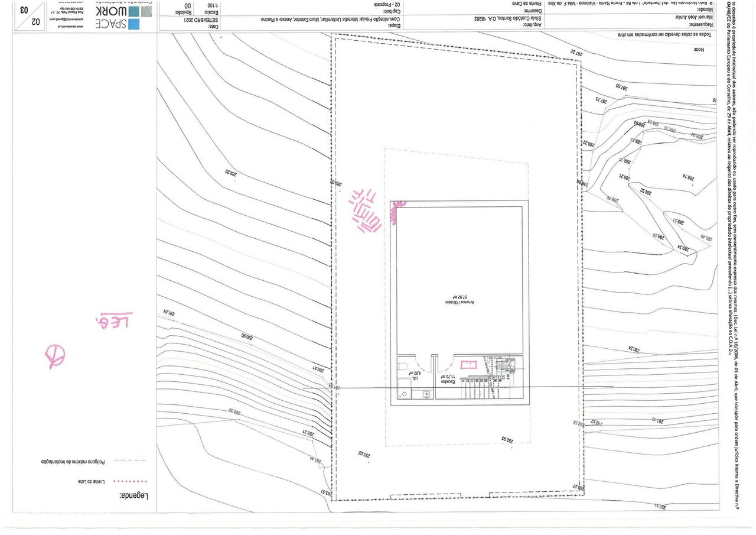Screen dimensions: 756x535
Task: Click the 'I.S.' bathroom label
Action: tap(415, 378)
